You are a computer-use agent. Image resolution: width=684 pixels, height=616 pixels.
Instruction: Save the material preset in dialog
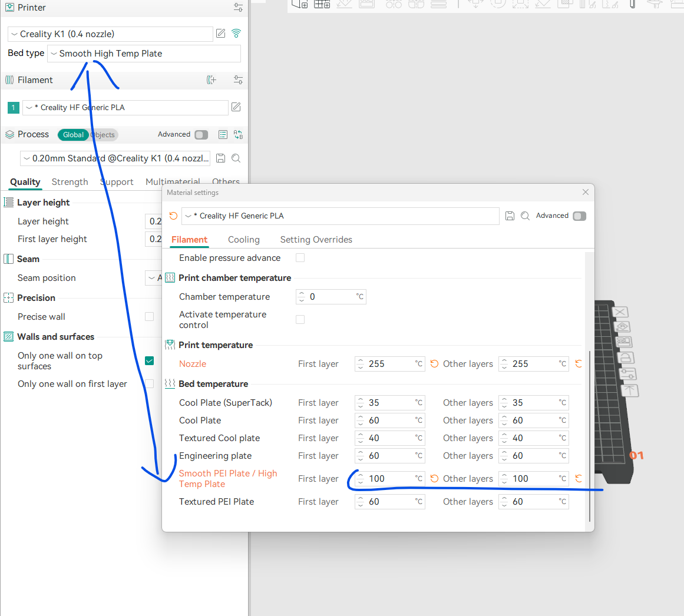click(510, 216)
